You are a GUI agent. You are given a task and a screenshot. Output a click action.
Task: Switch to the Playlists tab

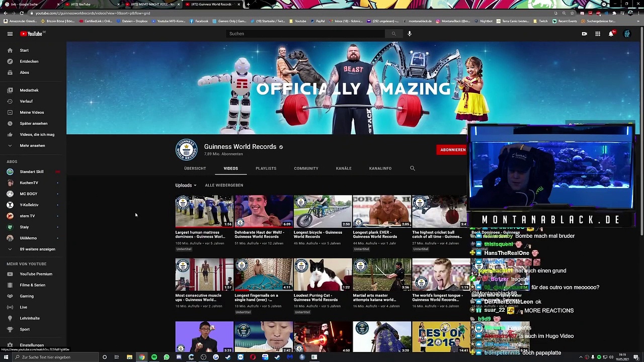[x=266, y=168]
